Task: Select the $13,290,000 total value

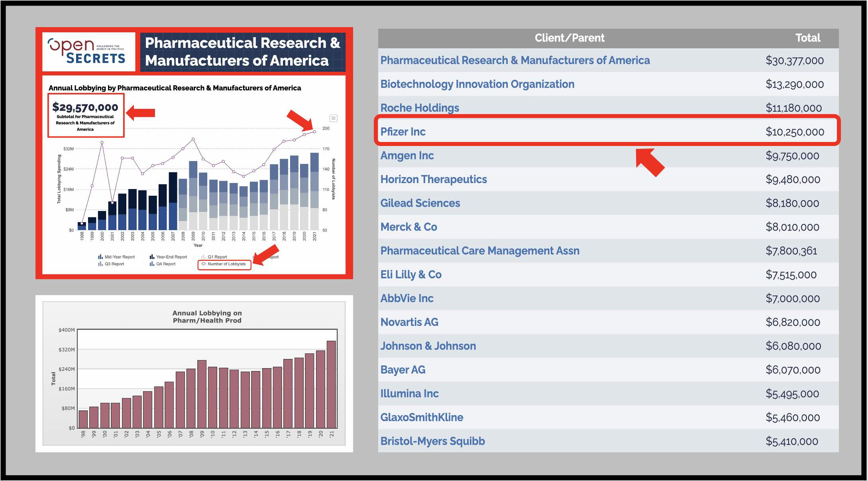Action: point(795,85)
